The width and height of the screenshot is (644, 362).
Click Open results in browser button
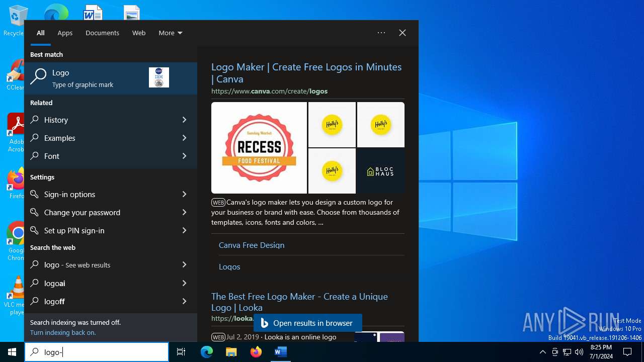(x=307, y=323)
